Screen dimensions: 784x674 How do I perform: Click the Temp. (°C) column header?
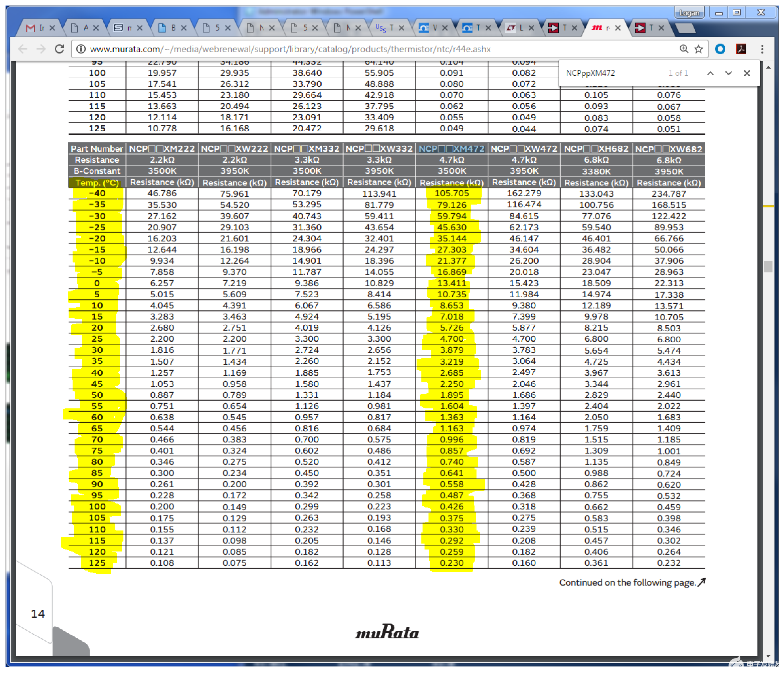point(97,183)
